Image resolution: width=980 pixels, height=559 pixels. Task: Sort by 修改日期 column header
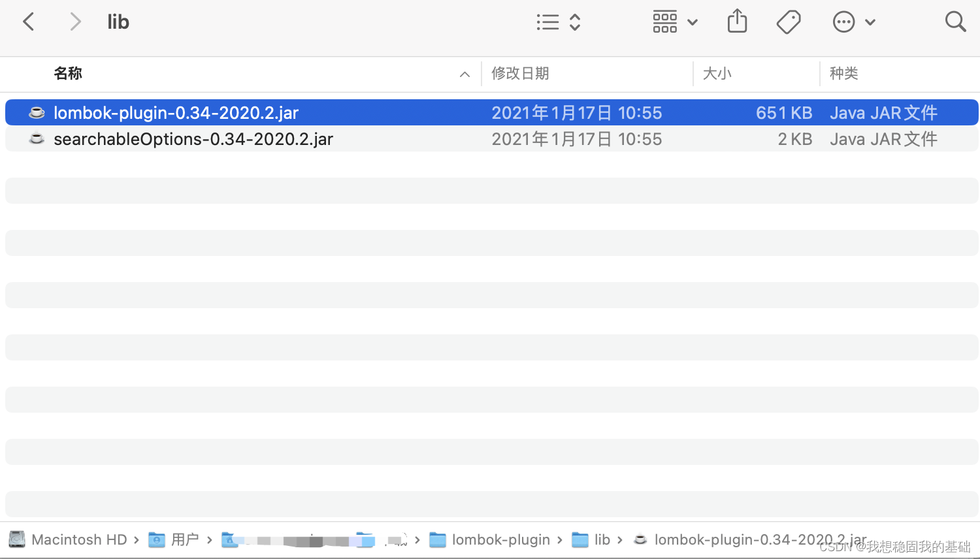pos(520,73)
